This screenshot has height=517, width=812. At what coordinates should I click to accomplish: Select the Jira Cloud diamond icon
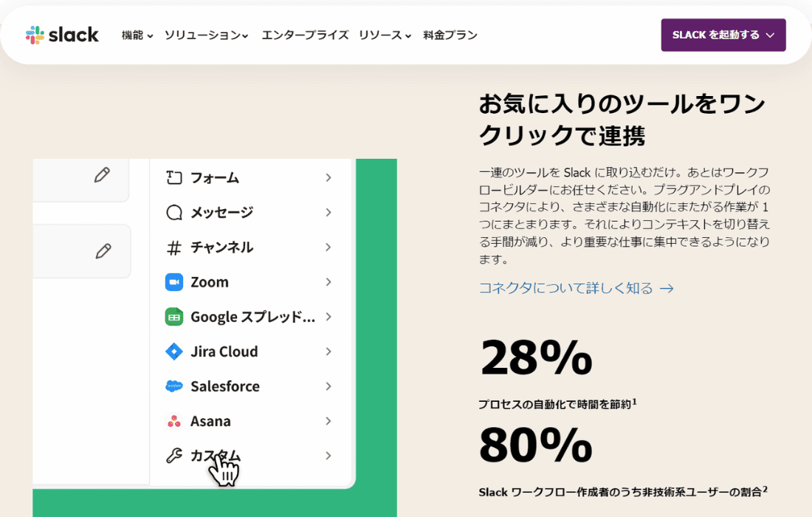[x=174, y=352]
